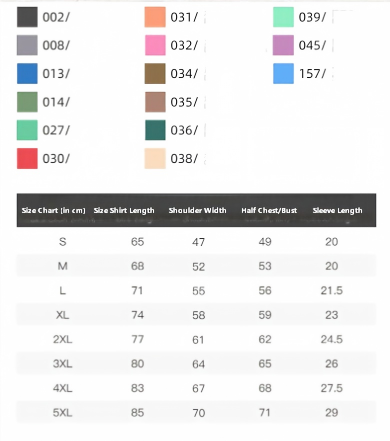Select the dark gray 002 color swatch
Image resolution: width=390 pixels, height=441 pixels.
coord(27,17)
